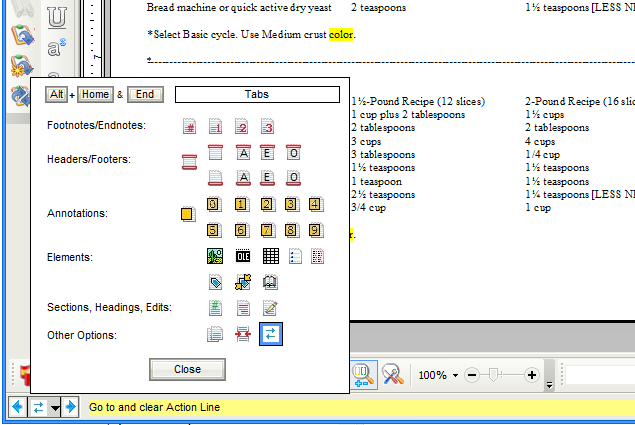Select the highlighted blue arrows option icon
The image size is (635, 425).
(x=271, y=335)
